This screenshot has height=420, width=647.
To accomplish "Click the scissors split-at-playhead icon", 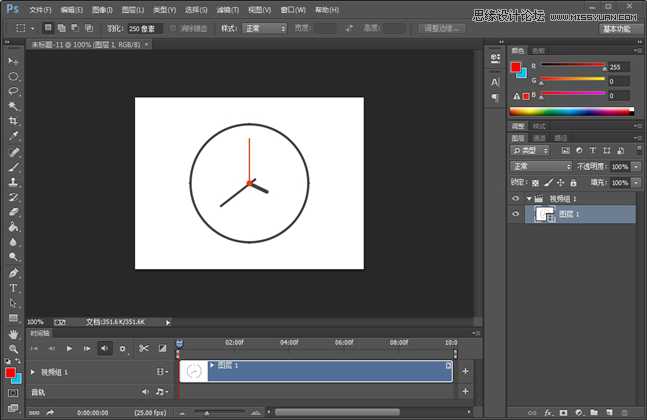I will [144, 349].
